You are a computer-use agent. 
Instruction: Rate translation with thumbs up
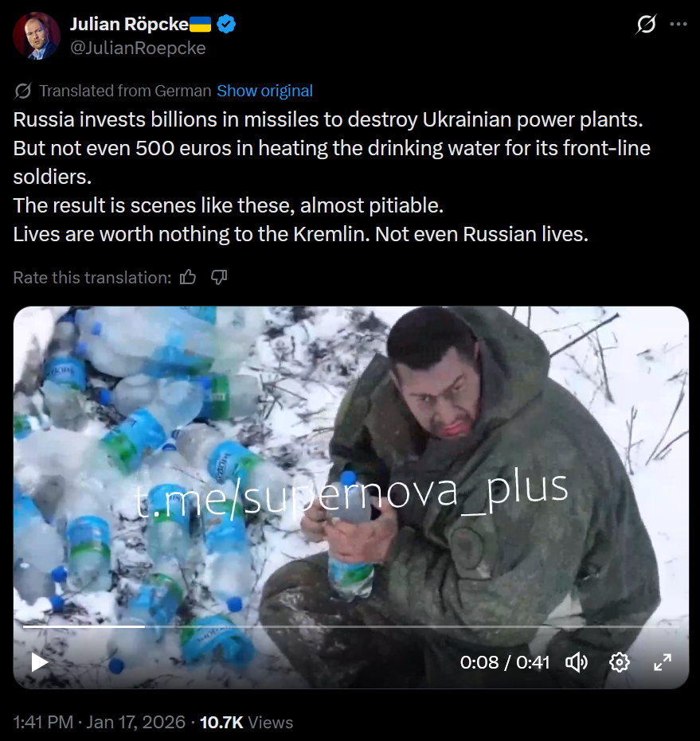pyautogui.click(x=188, y=278)
